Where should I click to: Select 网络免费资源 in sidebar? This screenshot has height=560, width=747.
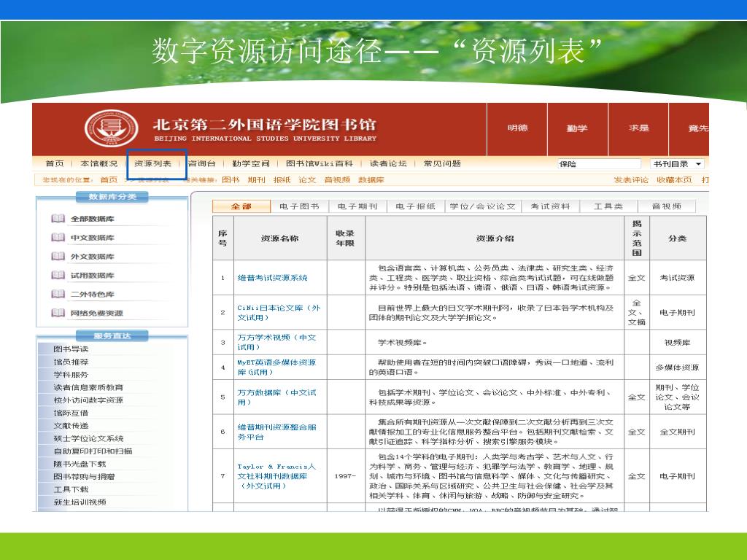pyautogui.click(x=97, y=313)
